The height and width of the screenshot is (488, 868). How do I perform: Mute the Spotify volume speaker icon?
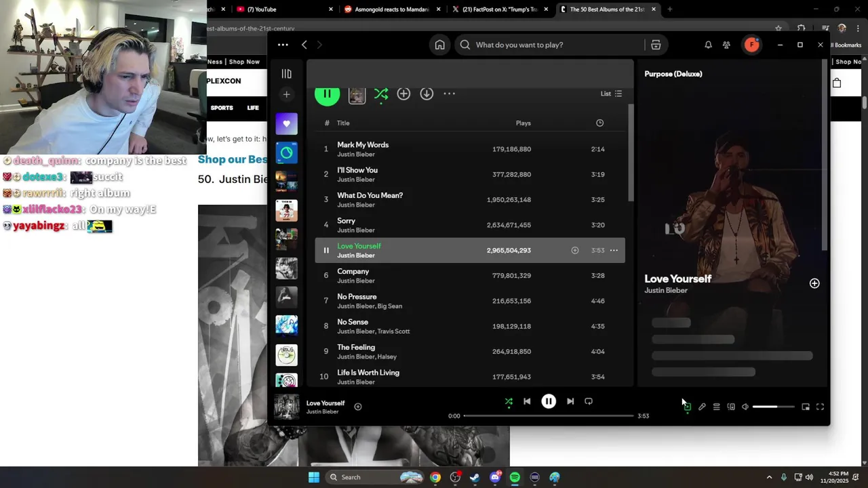(x=745, y=407)
